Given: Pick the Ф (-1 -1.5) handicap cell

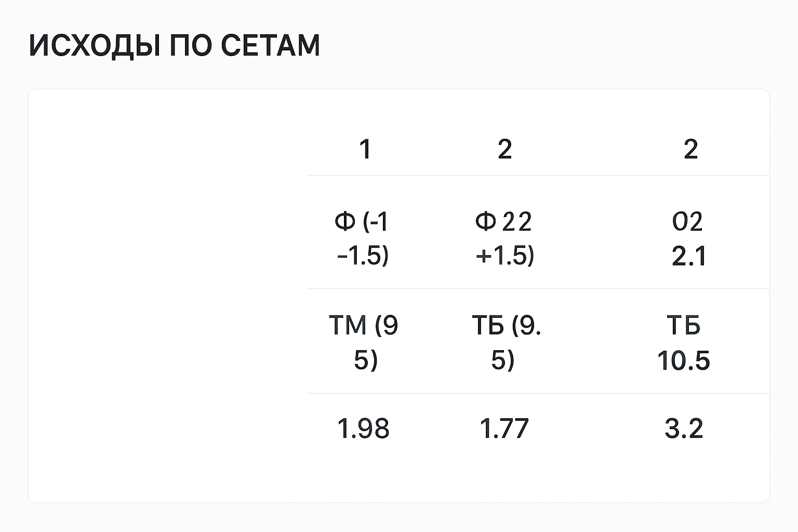Looking at the screenshot, I should [x=363, y=238].
